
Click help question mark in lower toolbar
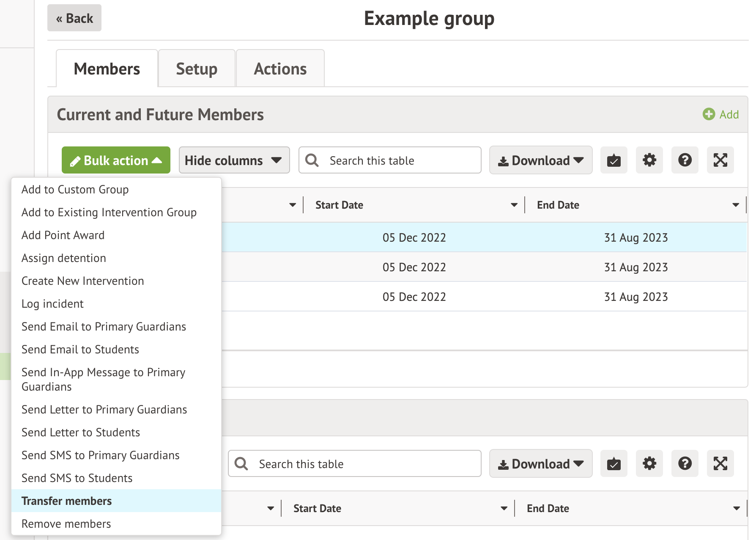(x=685, y=463)
